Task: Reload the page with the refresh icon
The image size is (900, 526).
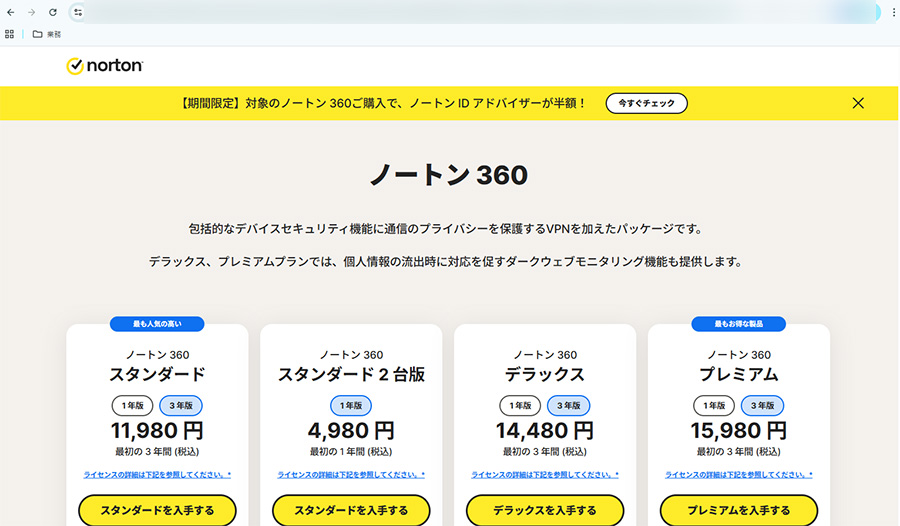Action: click(53, 12)
